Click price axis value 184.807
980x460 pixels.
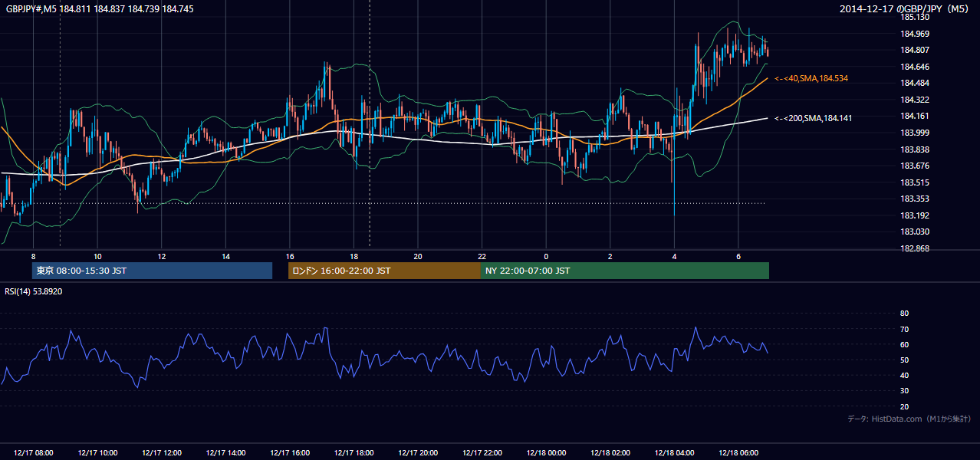[x=914, y=50]
